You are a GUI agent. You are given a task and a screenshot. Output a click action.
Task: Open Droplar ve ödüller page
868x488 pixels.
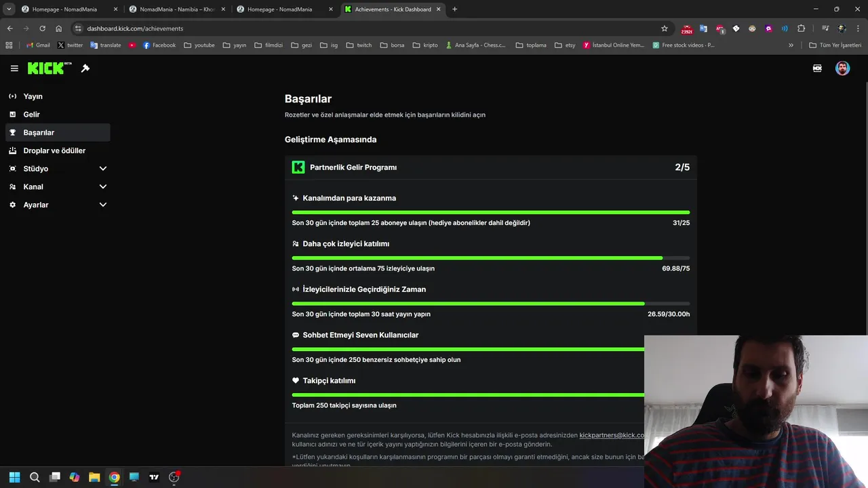coord(54,150)
